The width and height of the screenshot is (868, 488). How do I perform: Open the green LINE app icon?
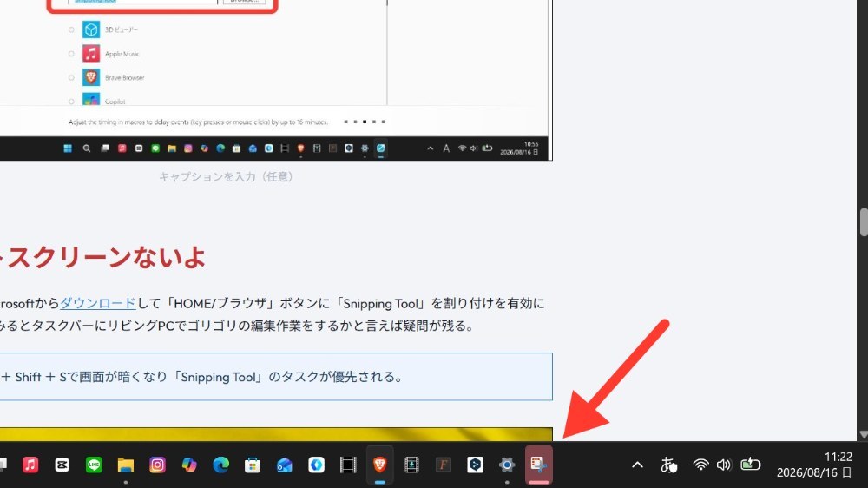pyautogui.click(x=94, y=465)
